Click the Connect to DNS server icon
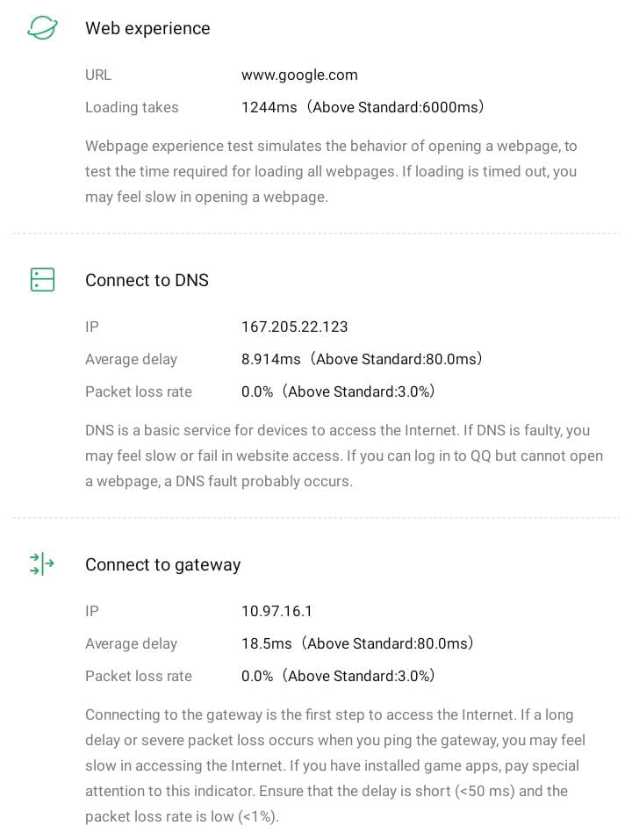This screenshot has height=840, width=632. (42, 280)
